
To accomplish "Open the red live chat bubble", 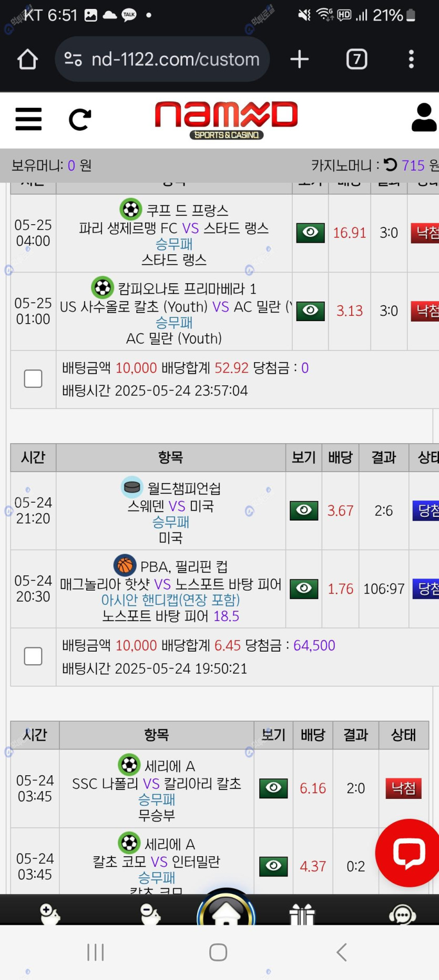I will coord(409,852).
